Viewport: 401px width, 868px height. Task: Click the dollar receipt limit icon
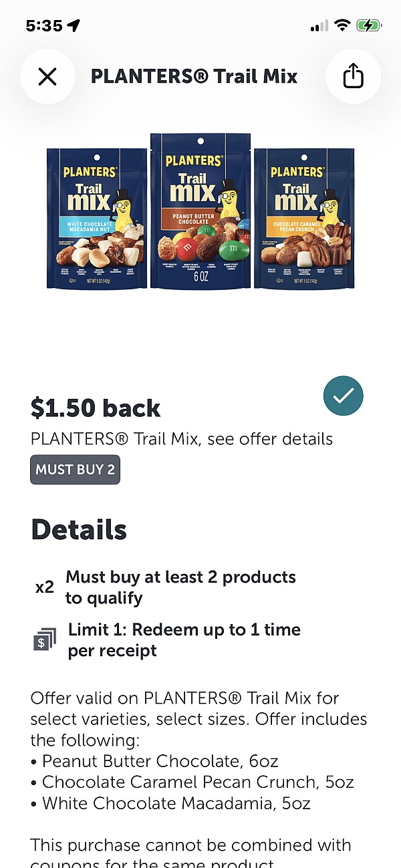click(45, 641)
